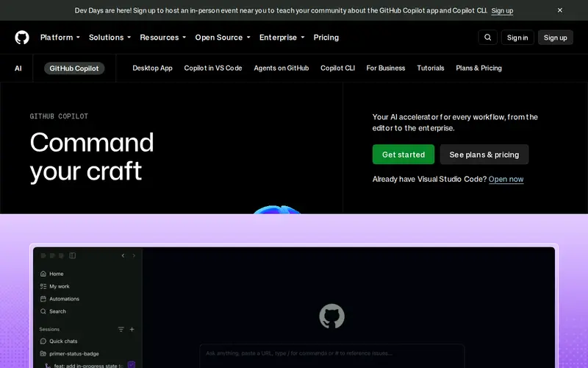The height and width of the screenshot is (368, 588).
Task: Select the AI section tab
Action: [18, 68]
